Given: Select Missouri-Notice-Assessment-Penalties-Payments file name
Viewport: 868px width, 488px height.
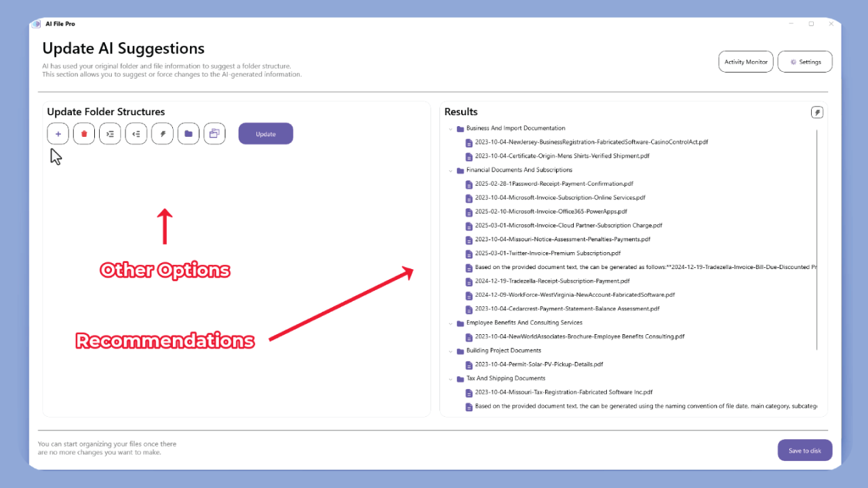Looking at the screenshot, I should click(563, 239).
